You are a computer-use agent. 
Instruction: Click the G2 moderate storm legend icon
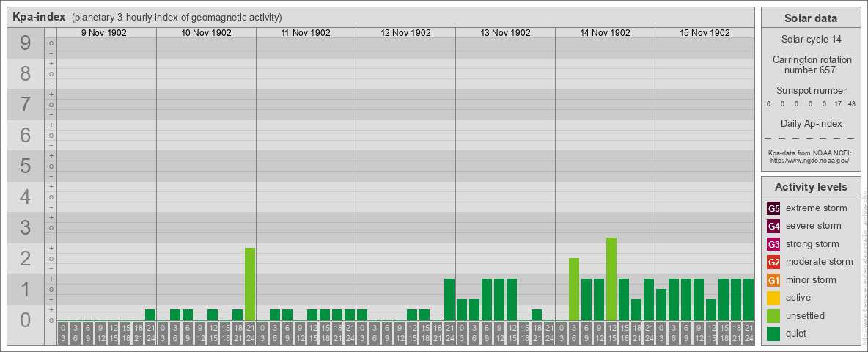pos(774,262)
